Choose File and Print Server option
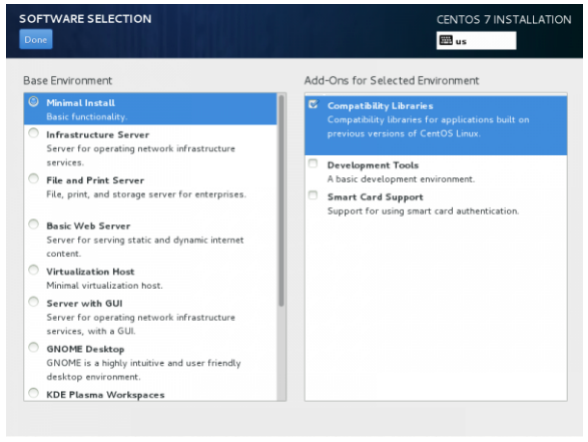This screenshot has height=442, width=588. tap(34, 179)
